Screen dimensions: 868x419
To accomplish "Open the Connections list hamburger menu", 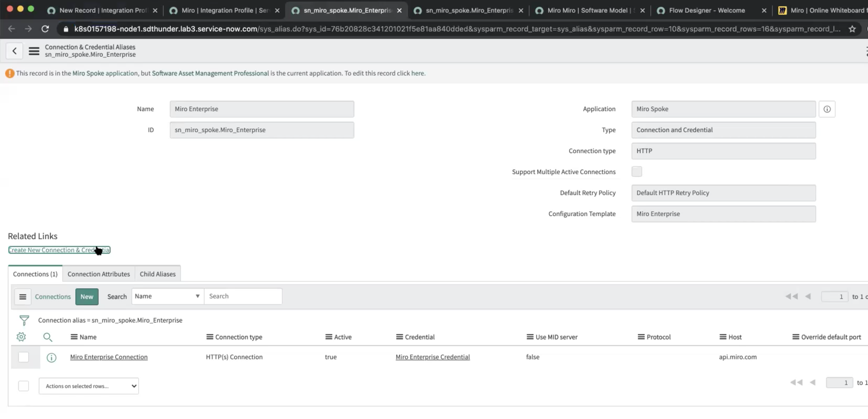I will 22,297.
